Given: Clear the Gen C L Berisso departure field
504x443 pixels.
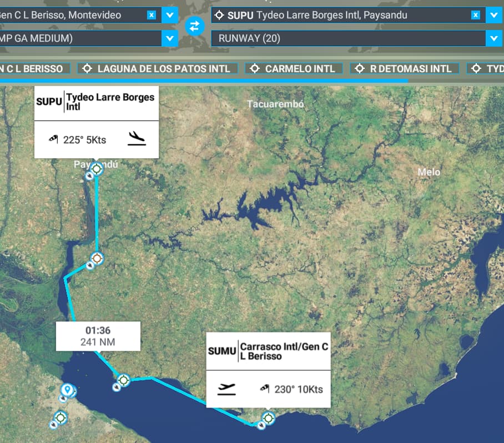Looking at the screenshot, I should pos(151,15).
